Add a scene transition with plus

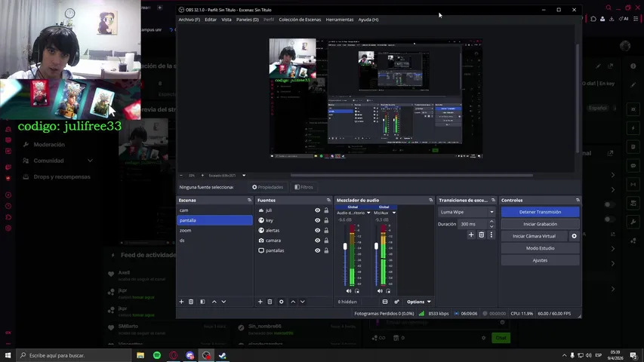471,235
